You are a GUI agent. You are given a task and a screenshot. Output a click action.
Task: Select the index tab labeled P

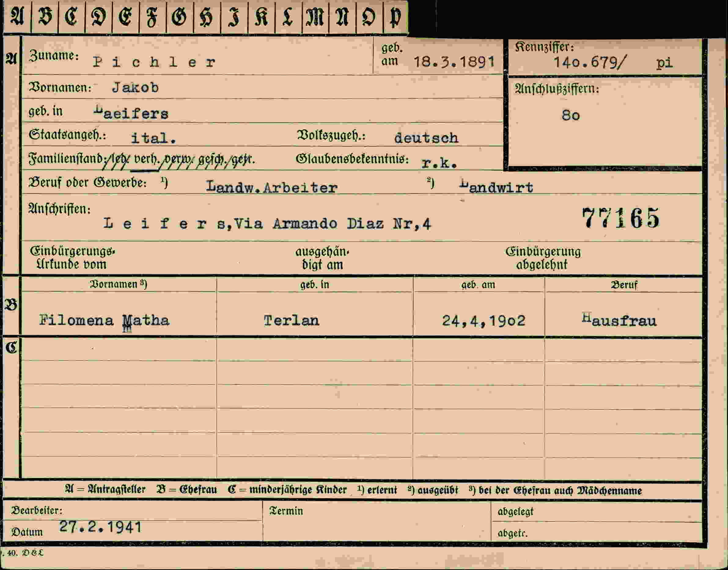click(x=396, y=17)
